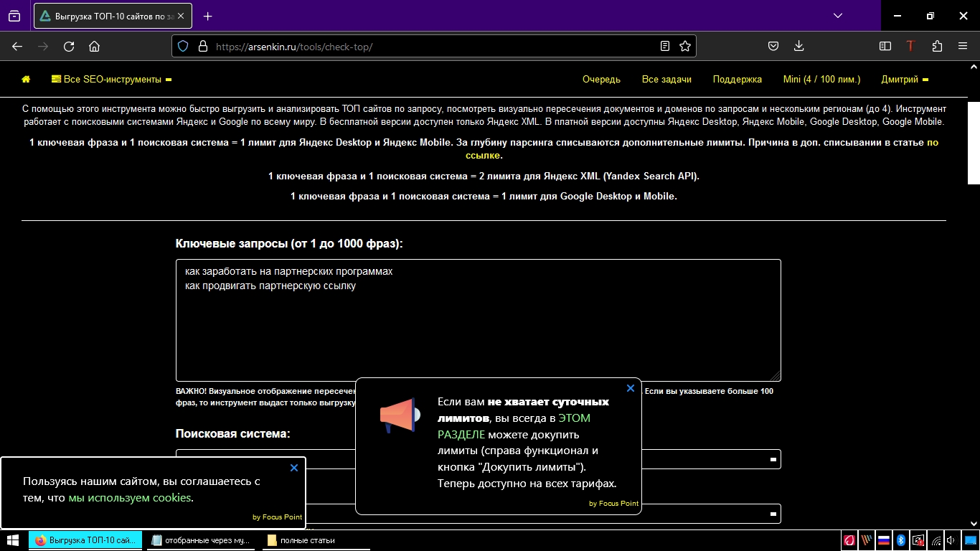Close the limits notification popup
The image size is (980, 551).
631,388
